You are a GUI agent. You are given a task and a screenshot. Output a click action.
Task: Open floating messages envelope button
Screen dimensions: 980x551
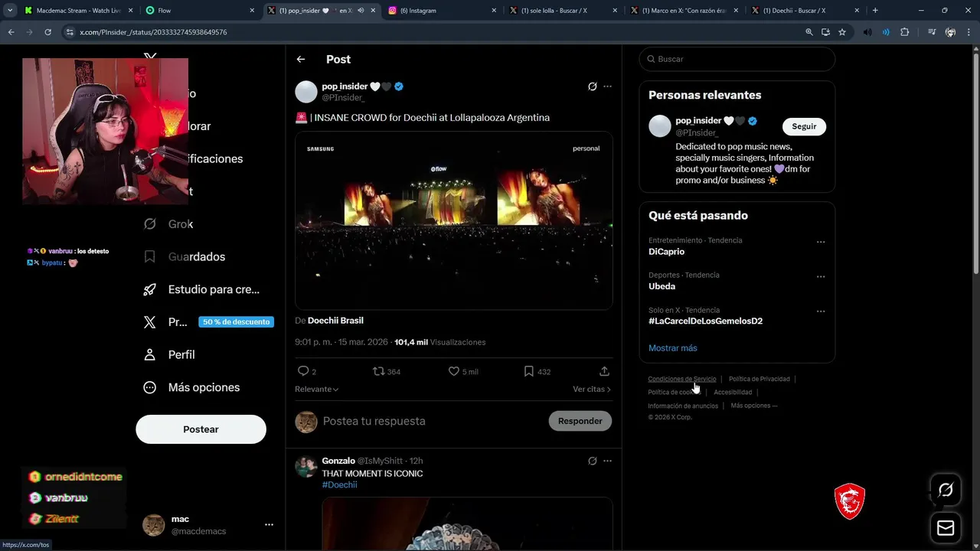[946, 528]
